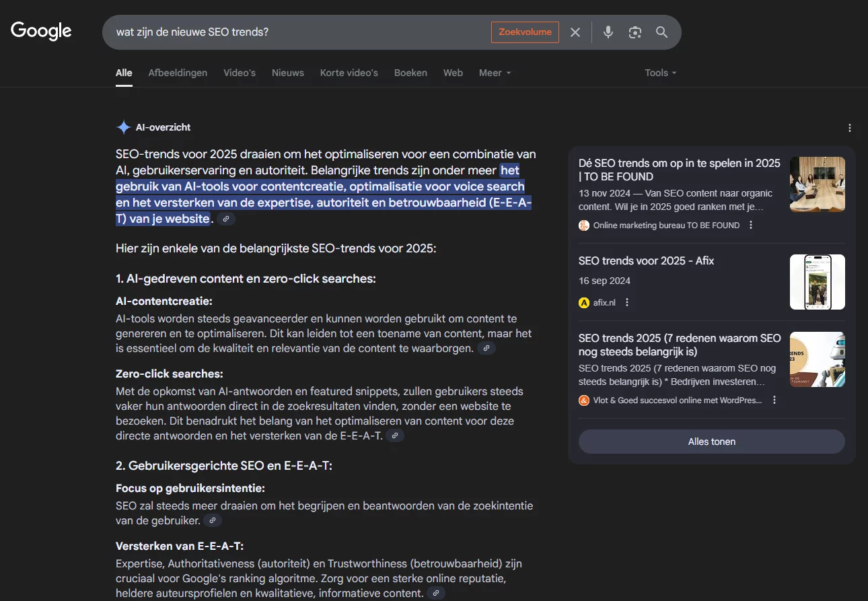
Task: Click into the search query input field
Action: tap(296, 32)
